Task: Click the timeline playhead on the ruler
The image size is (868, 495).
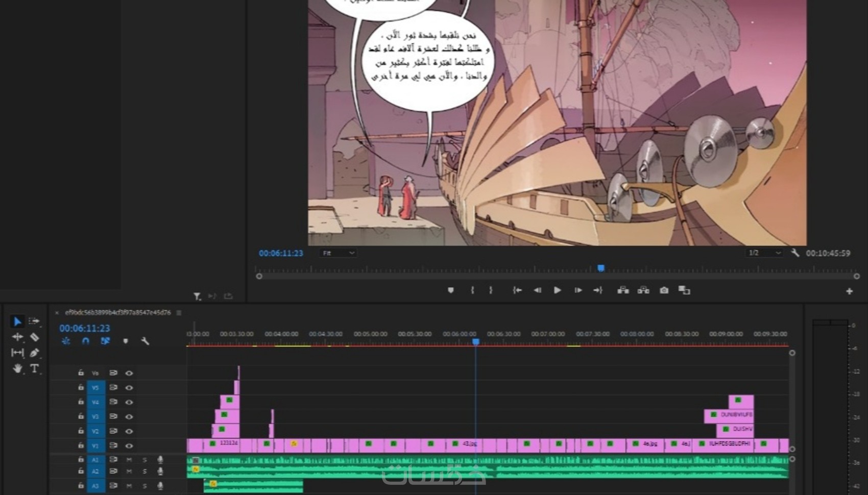Action: coord(476,341)
